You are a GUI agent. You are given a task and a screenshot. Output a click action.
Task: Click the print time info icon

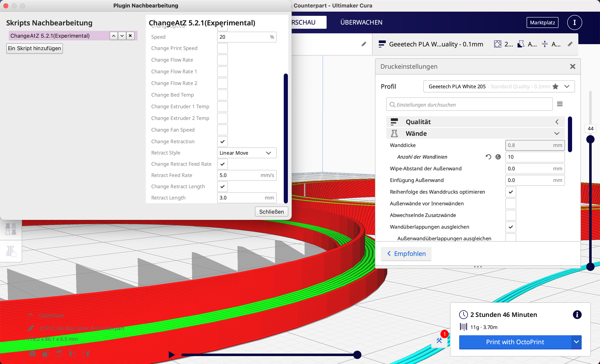coord(577,315)
